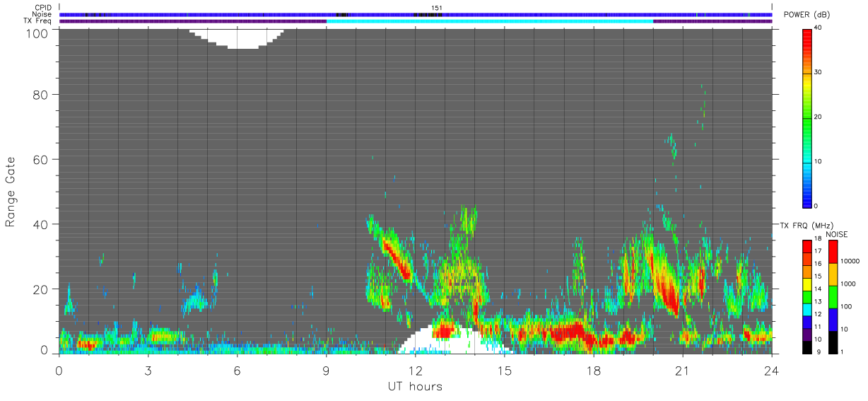Click the 21 tick on UT hours axis
Image resolution: width=868 pixels, height=401 pixels.
click(x=682, y=371)
